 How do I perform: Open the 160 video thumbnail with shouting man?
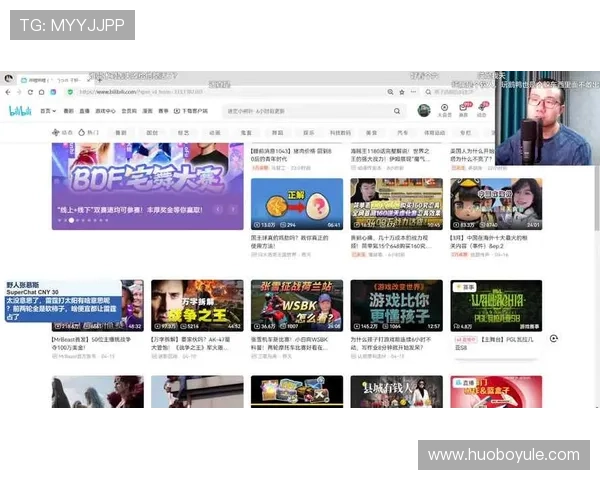tap(396, 204)
